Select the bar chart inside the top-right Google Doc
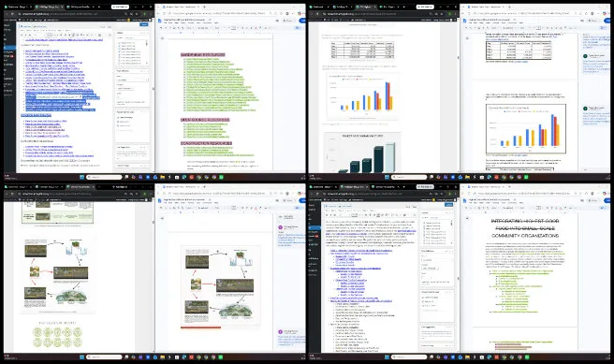Image resolution: width=614 pixels, height=364 pixels. tap(526, 129)
